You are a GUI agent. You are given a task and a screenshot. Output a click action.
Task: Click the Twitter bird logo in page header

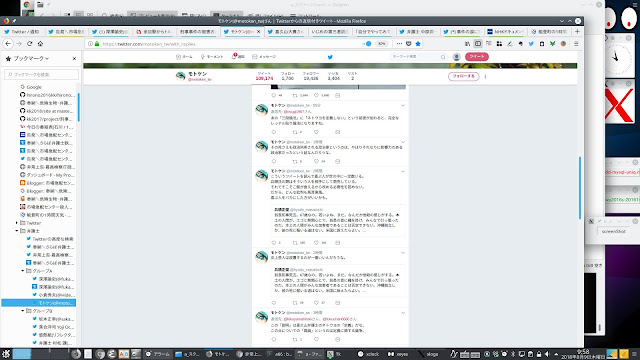330,57
